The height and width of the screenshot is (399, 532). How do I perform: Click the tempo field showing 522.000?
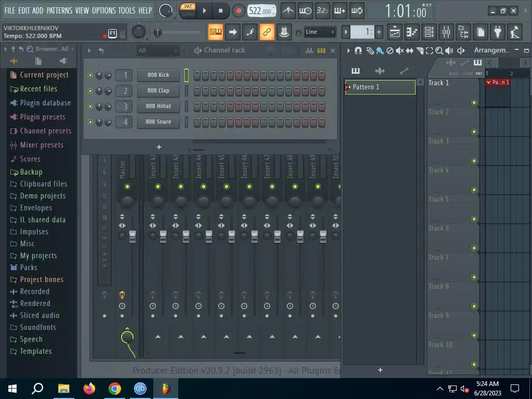coord(262,11)
